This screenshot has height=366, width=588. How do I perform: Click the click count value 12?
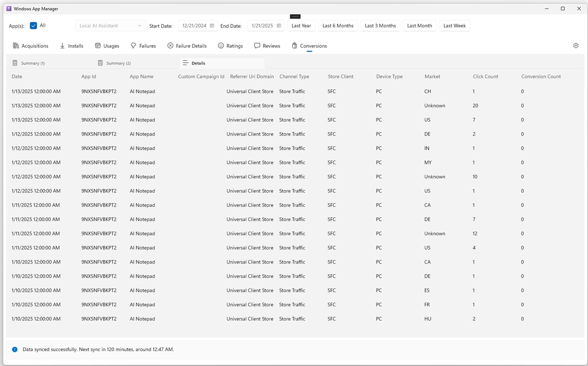475,233
